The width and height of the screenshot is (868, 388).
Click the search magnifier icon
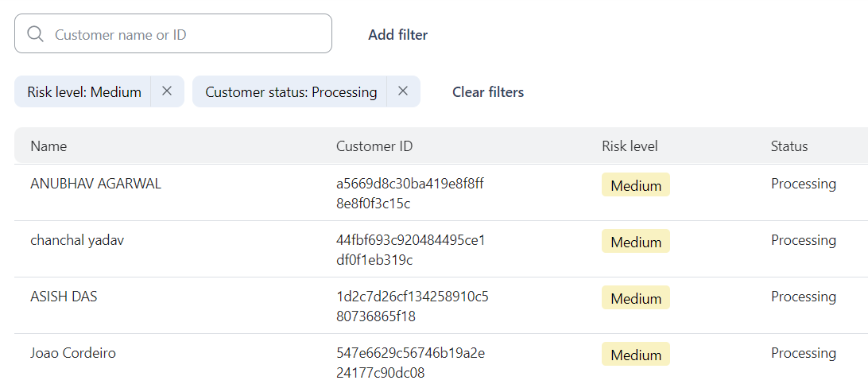point(35,34)
